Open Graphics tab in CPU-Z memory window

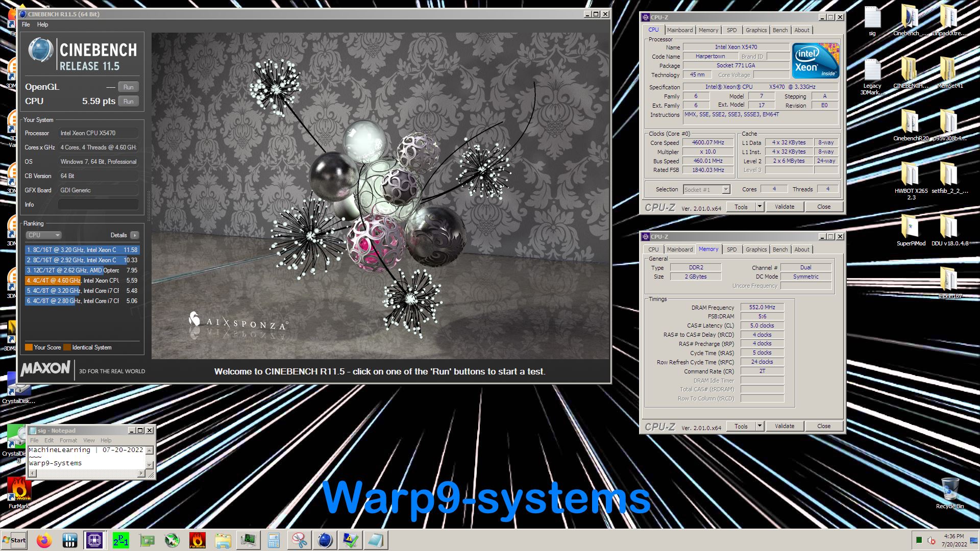click(756, 249)
